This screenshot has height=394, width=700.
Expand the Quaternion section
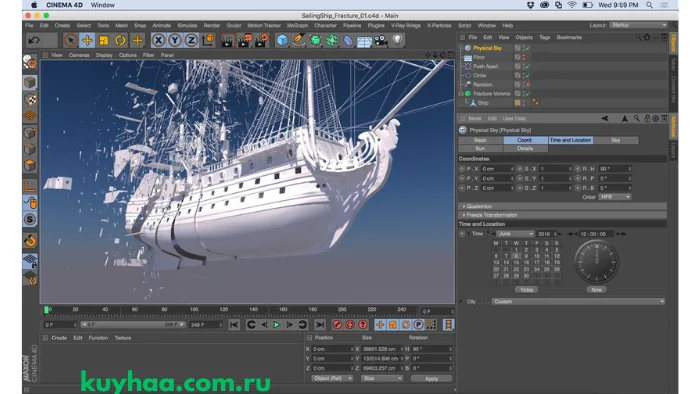click(x=464, y=206)
